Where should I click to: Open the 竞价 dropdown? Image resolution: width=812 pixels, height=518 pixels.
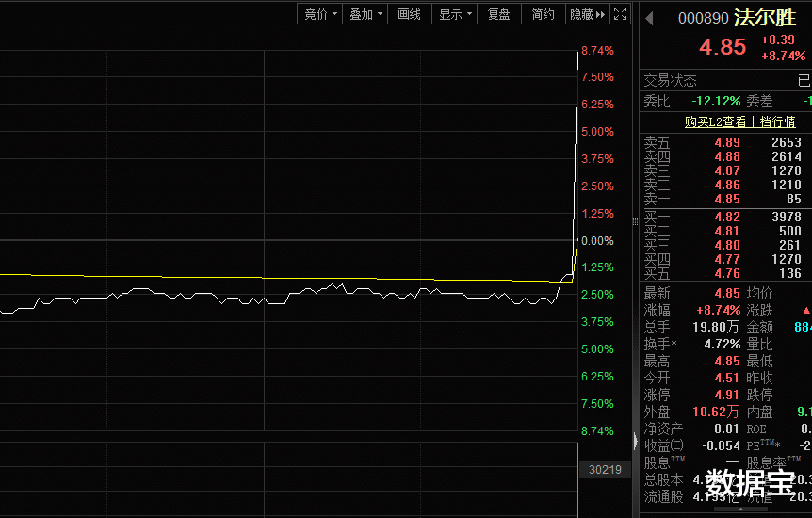pyautogui.click(x=320, y=14)
